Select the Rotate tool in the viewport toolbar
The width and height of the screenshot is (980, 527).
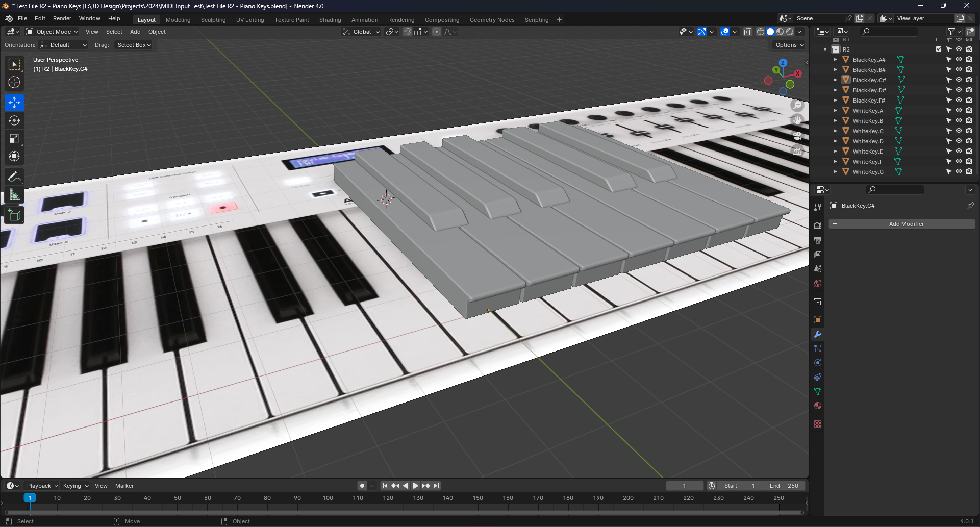(x=14, y=120)
